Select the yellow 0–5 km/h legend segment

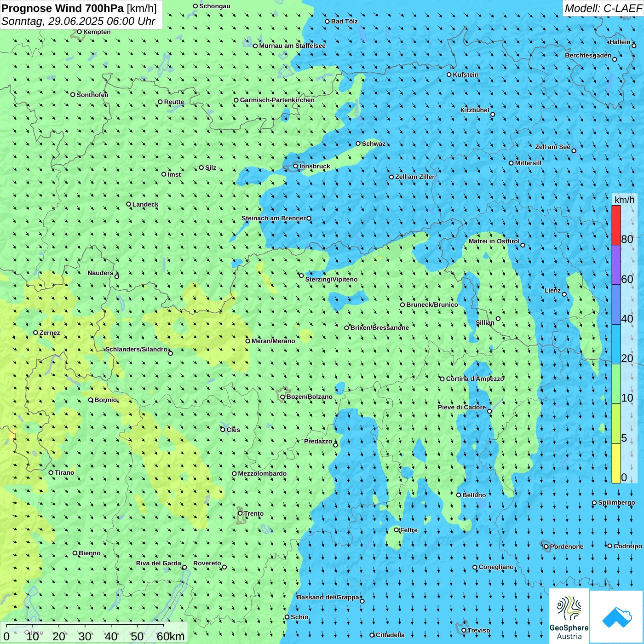coord(616,463)
